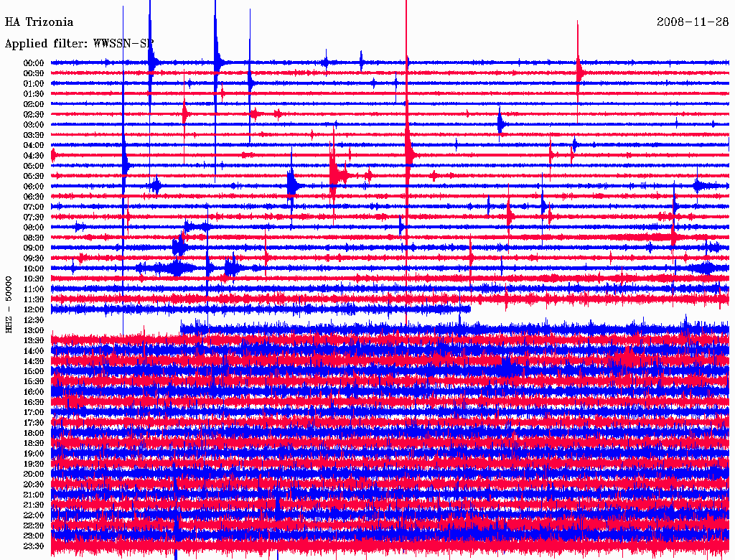The height and width of the screenshot is (560, 735).
Task: Select the 19:00 time row label
Action: [x=34, y=454]
